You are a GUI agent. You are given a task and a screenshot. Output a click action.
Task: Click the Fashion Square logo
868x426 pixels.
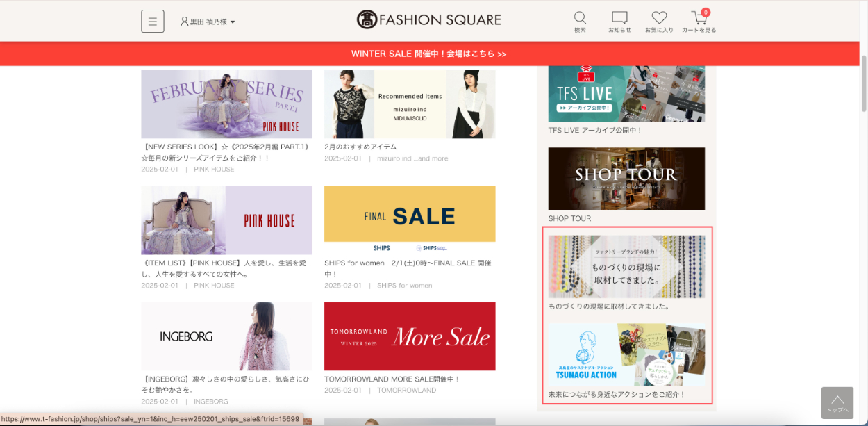pos(428,19)
